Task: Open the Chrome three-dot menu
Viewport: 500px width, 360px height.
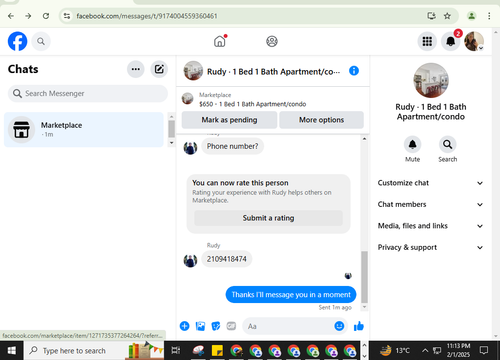Action: [x=489, y=16]
